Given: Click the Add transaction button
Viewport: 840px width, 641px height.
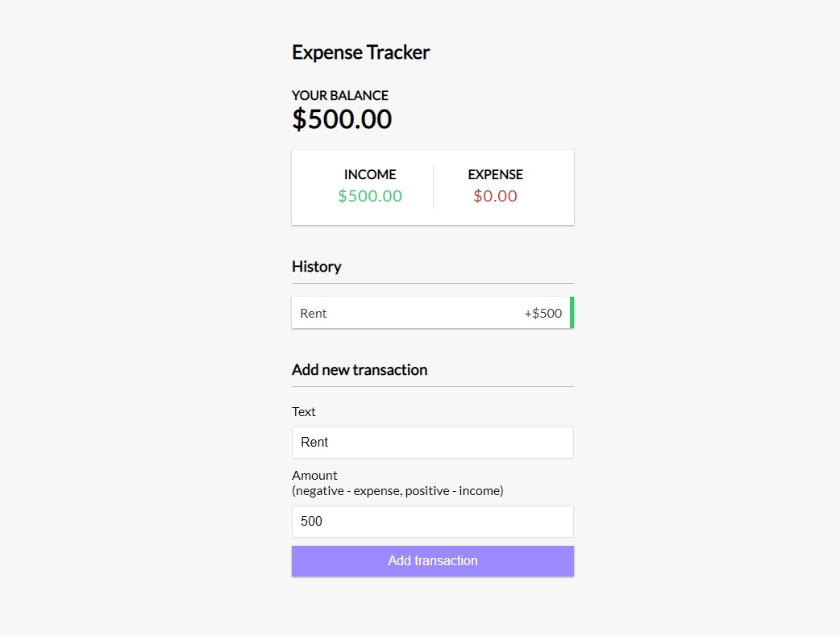Looking at the screenshot, I should pos(432,560).
